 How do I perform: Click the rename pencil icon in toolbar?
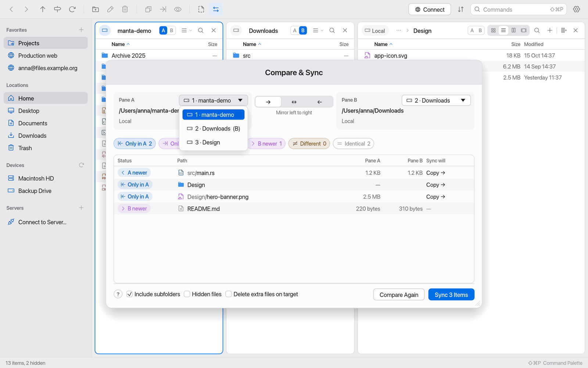[x=110, y=9]
